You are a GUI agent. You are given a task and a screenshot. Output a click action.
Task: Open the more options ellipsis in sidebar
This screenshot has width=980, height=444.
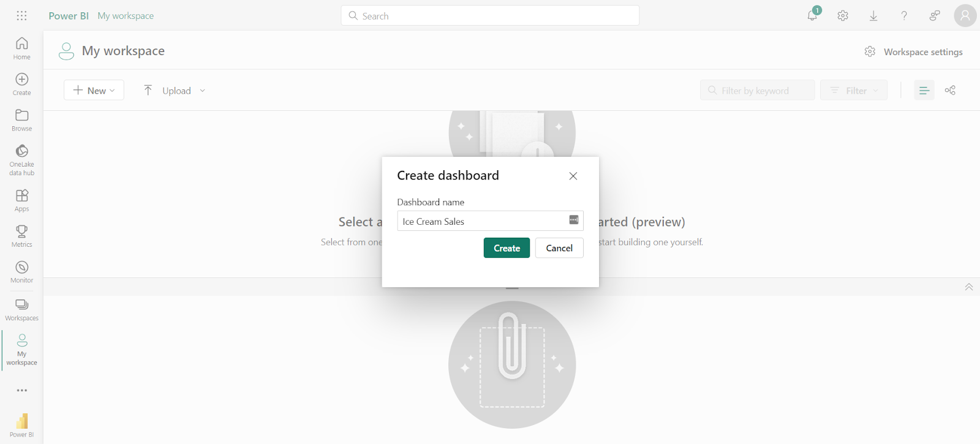click(21, 390)
